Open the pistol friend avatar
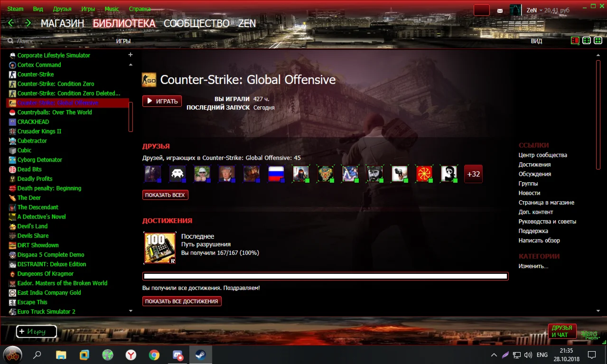 [400, 174]
